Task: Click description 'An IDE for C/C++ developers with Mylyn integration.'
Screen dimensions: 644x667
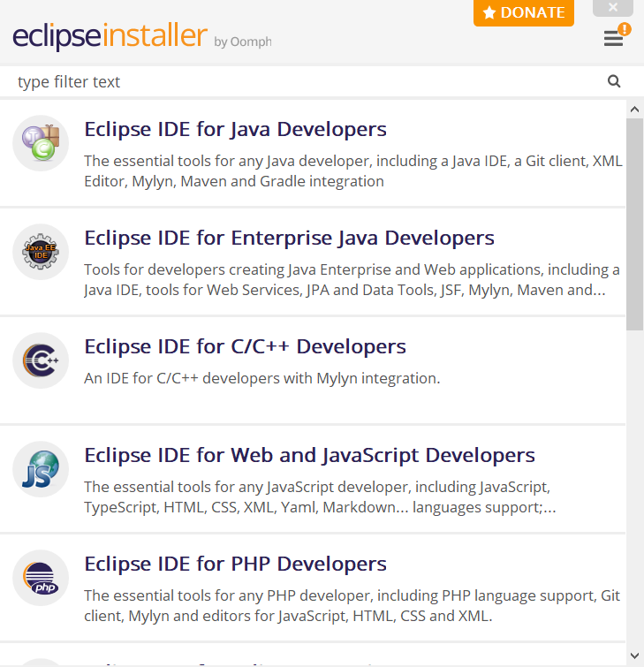Action: click(x=262, y=378)
